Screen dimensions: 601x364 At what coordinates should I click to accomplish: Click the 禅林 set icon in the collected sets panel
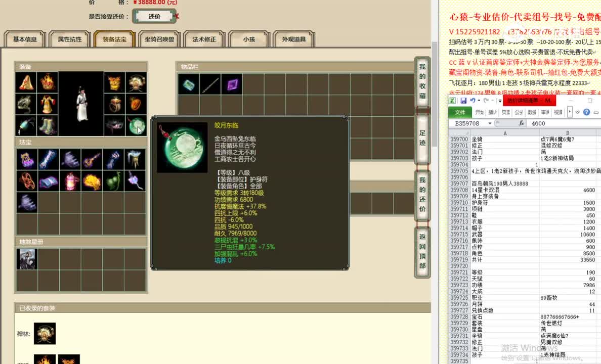(x=45, y=333)
